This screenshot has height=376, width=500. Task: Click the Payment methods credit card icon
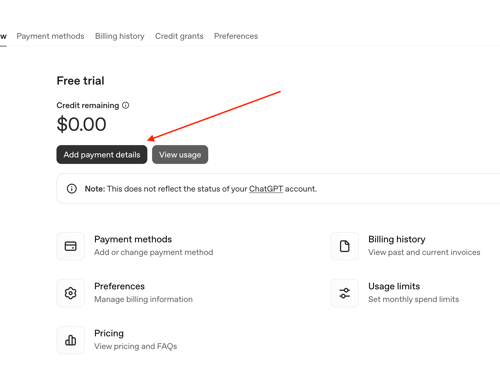70,246
